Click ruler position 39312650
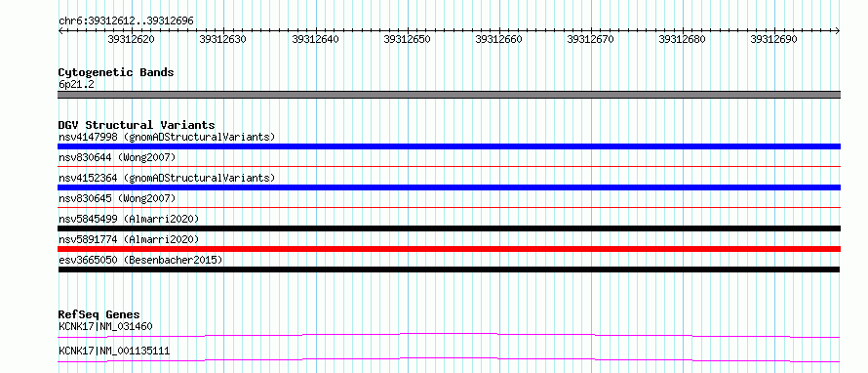Image resolution: width=868 pixels, height=373 pixels. pyautogui.click(x=408, y=39)
